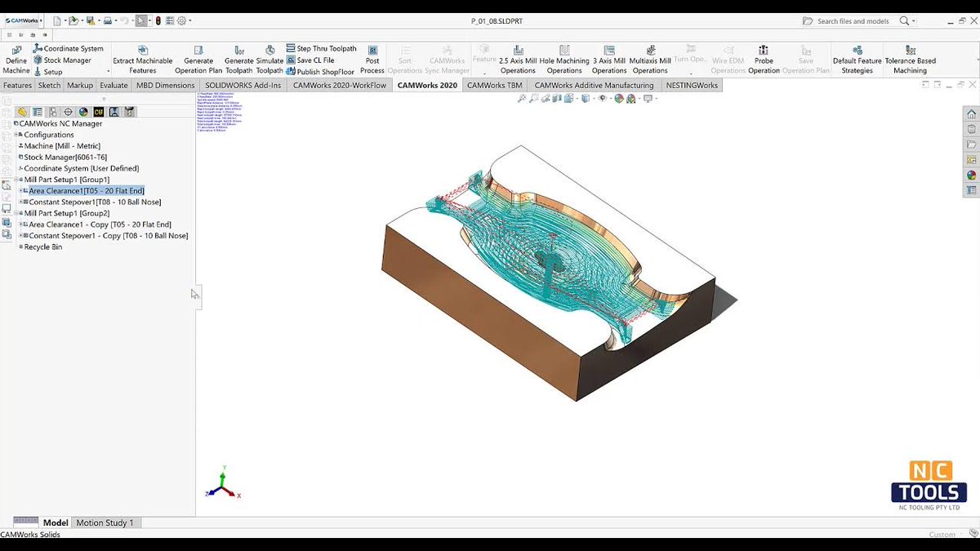Click the Define Machine icon

click(x=16, y=60)
